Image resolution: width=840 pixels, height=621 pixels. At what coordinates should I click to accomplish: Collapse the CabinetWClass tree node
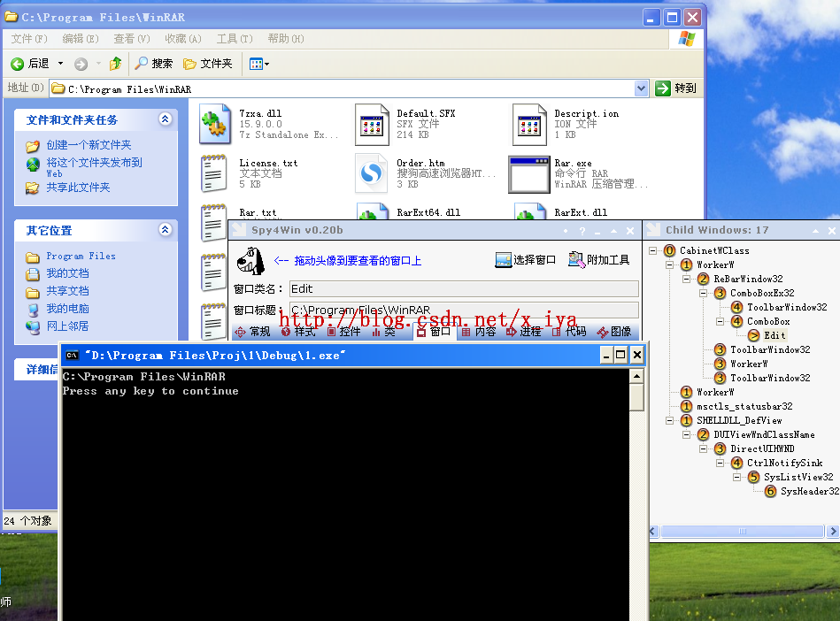[x=652, y=250]
